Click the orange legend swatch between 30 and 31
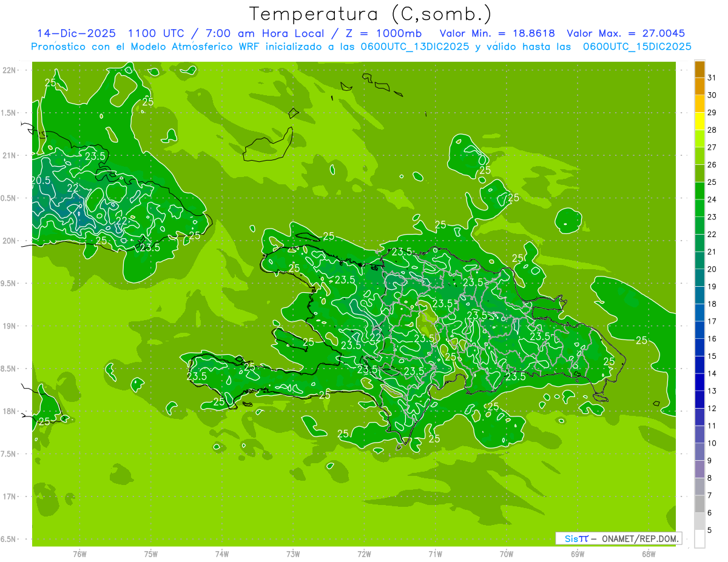The height and width of the screenshot is (562, 728). [x=699, y=86]
